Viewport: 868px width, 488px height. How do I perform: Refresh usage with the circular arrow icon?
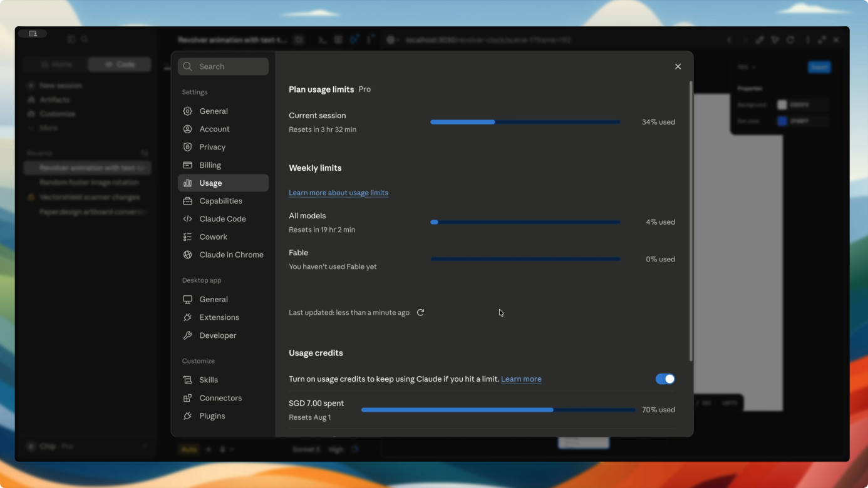click(x=420, y=312)
